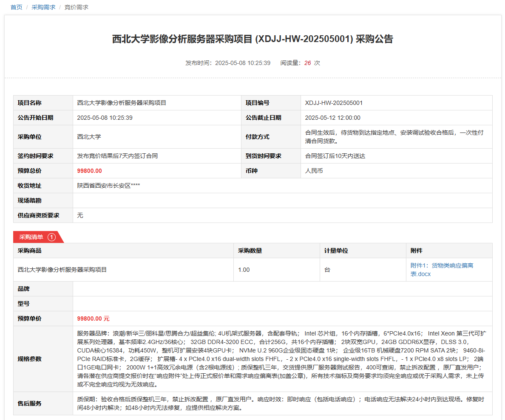Select the project number value XDJJ-HW-202505001 in table
This screenshot has height=420, width=505.
(x=334, y=103)
